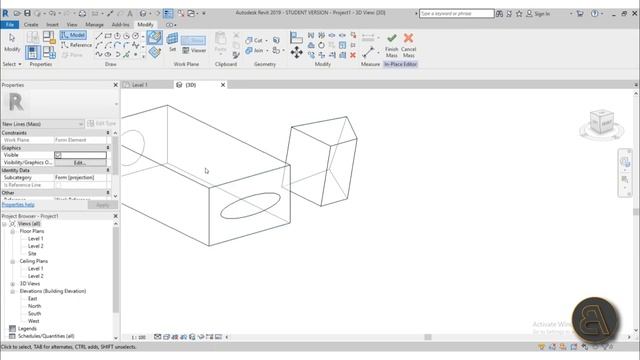The height and width of the screenshot is (360, 640).
Task: Open the File tab
Action: pyautogui.click(x=10, y=25)
